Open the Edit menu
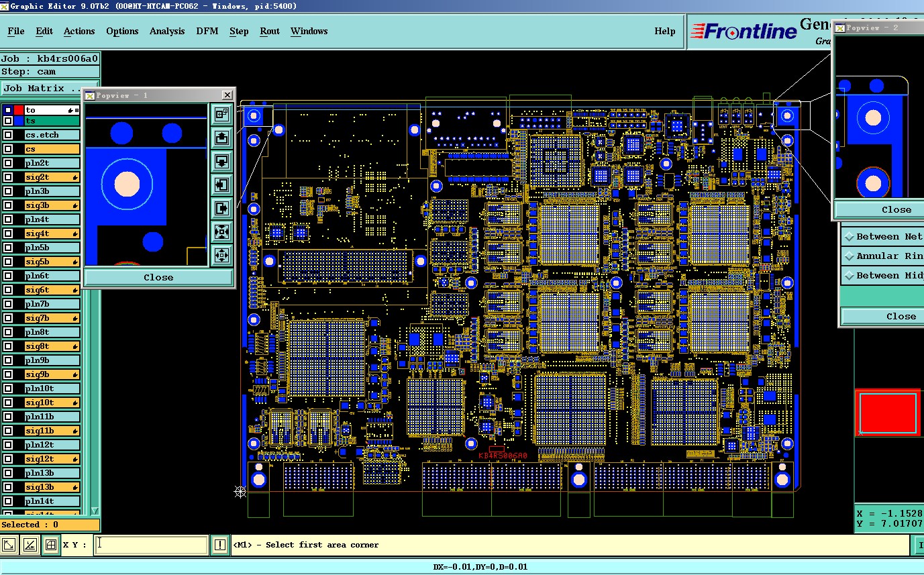This screenshot has width=924, height=575. pos(44,31)
